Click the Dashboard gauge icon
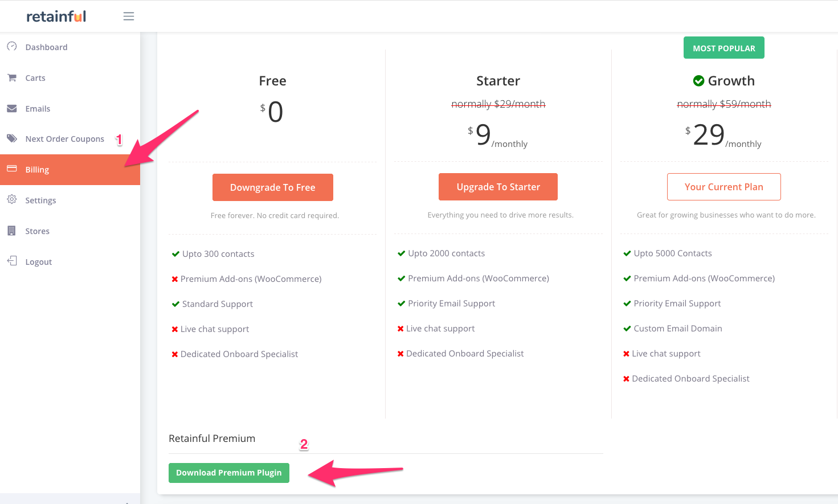The width and height of the screenshot is (838, 504). point(11,47)
